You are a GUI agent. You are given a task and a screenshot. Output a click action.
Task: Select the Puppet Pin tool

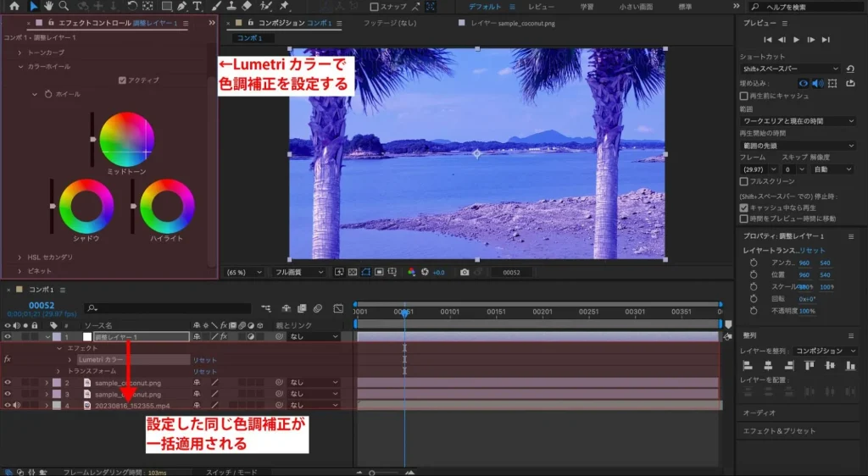284,6
